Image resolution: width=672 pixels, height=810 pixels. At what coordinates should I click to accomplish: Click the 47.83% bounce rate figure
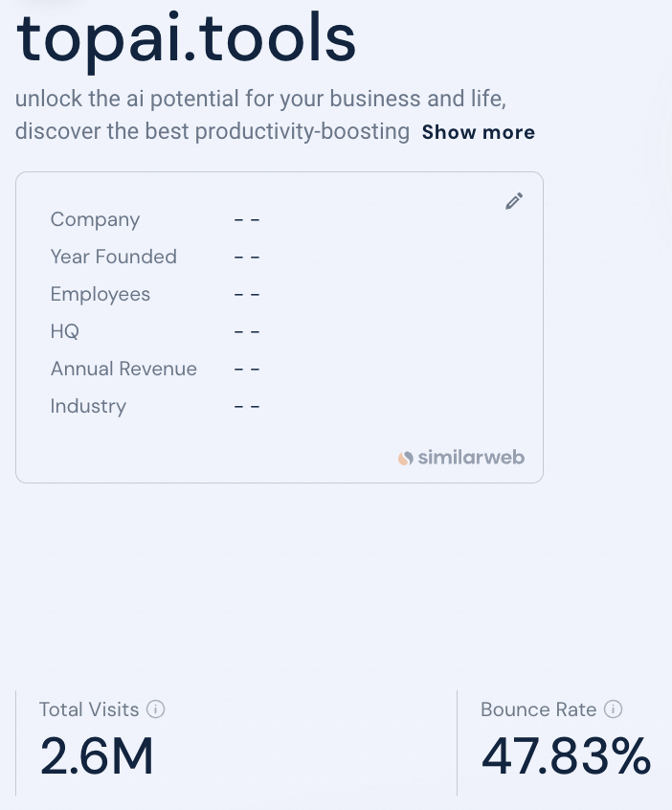pyautogui.click(x=566, y=756)
